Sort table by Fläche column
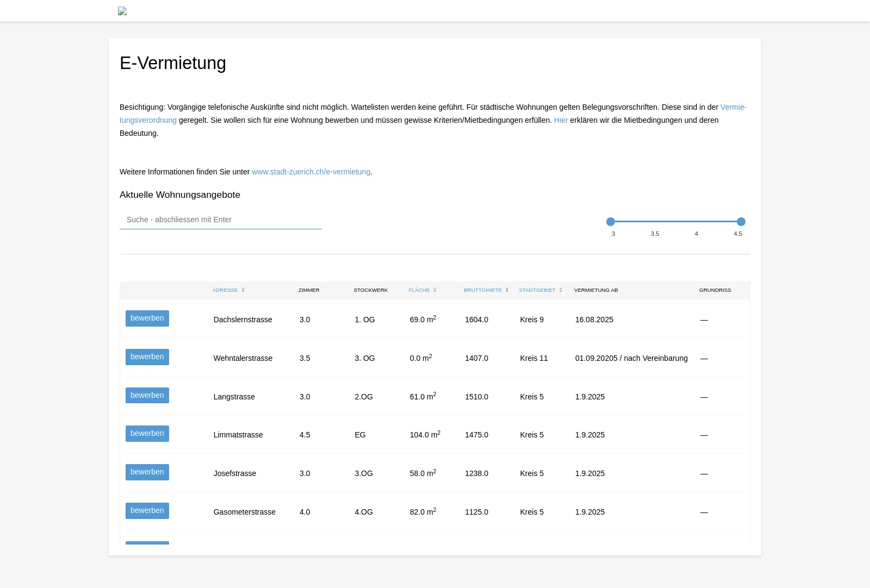The width and height of the screenshot is (870, 588). [x=422, y=290]
